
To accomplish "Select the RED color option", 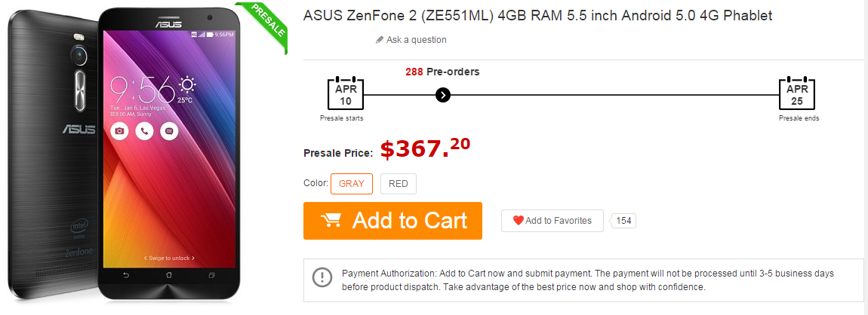I will pos(398,184).
